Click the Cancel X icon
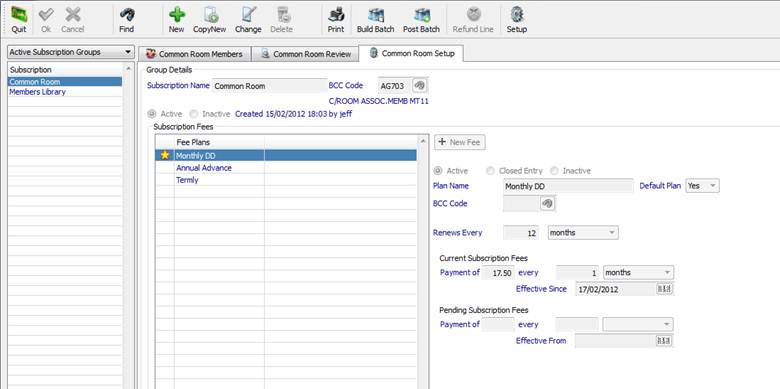 [73, 15]
